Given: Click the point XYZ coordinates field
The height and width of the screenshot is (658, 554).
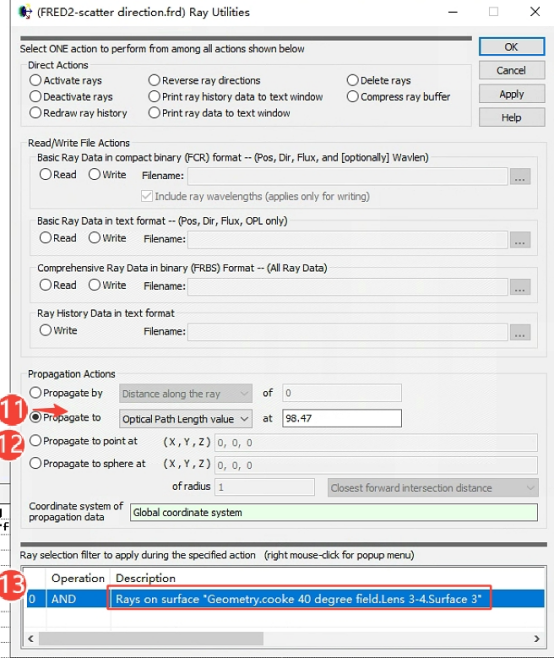Looking at the screenshot, I should 376,443.
